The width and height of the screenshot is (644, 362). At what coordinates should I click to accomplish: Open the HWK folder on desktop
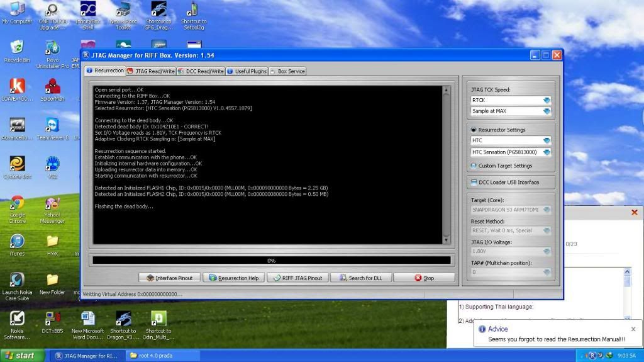pyautogui.click(x=52, y=245)
